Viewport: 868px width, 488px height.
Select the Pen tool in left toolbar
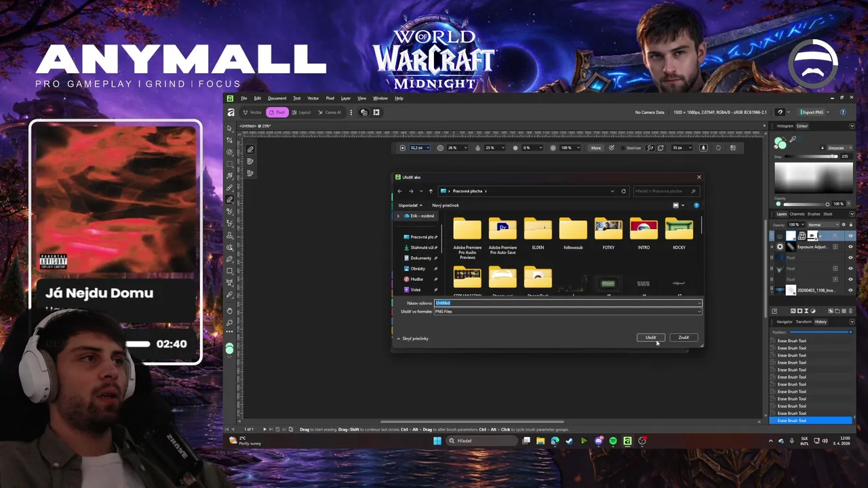(x=229, y=259)
